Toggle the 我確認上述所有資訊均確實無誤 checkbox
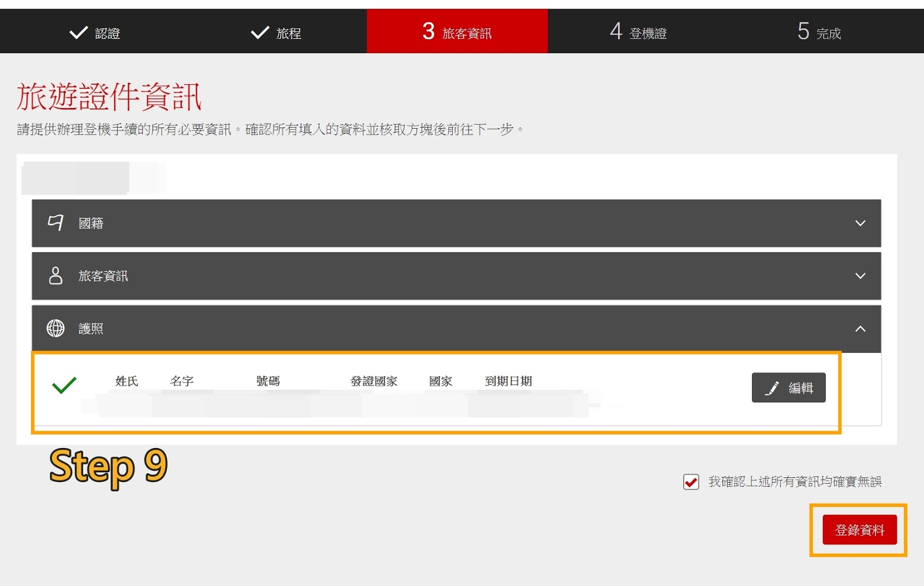This screenshot has width=924, height=586. (x=691, y=482)
